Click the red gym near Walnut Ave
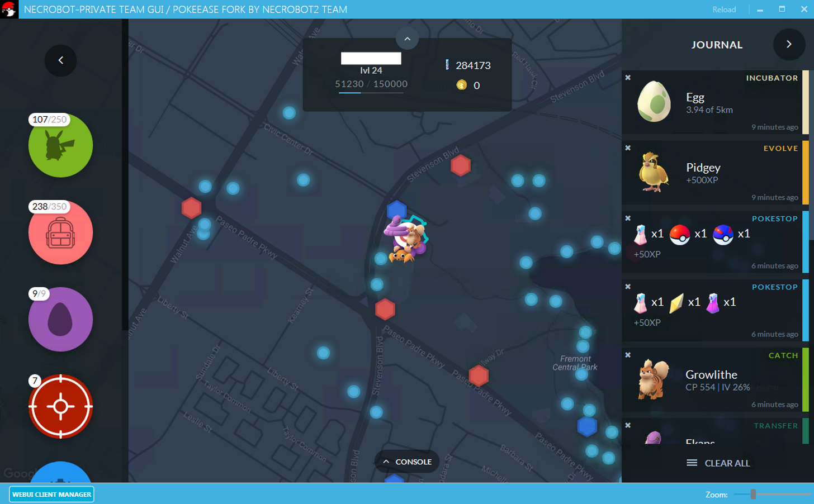The height and width of the screenshot is (504, 814). pyautogui.click(x=191, y=208)
